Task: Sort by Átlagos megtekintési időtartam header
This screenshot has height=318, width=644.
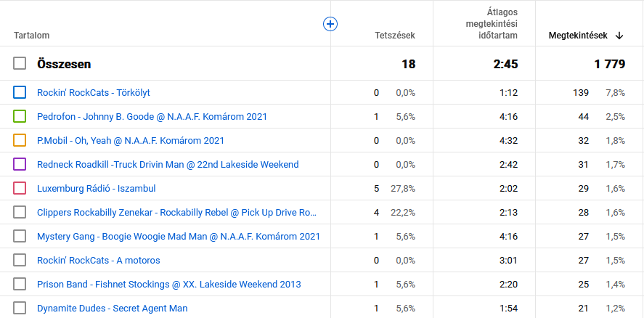Action: point(492,24)
